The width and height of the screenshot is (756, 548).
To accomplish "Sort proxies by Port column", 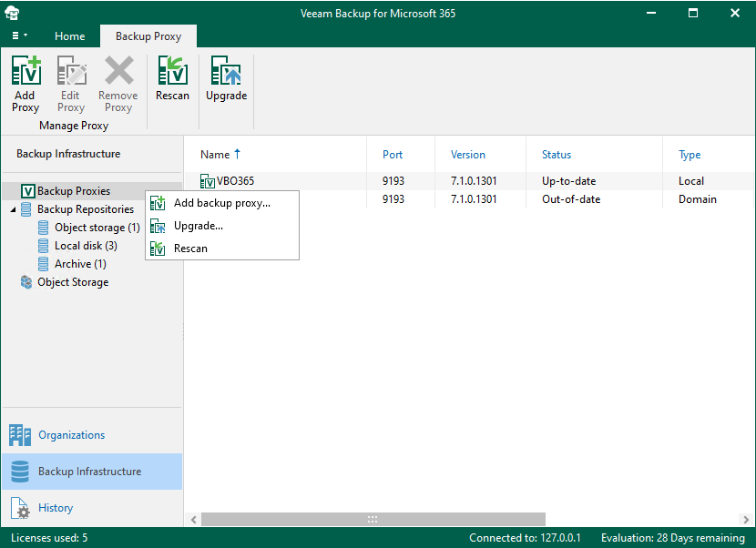I will pos(393,155).
